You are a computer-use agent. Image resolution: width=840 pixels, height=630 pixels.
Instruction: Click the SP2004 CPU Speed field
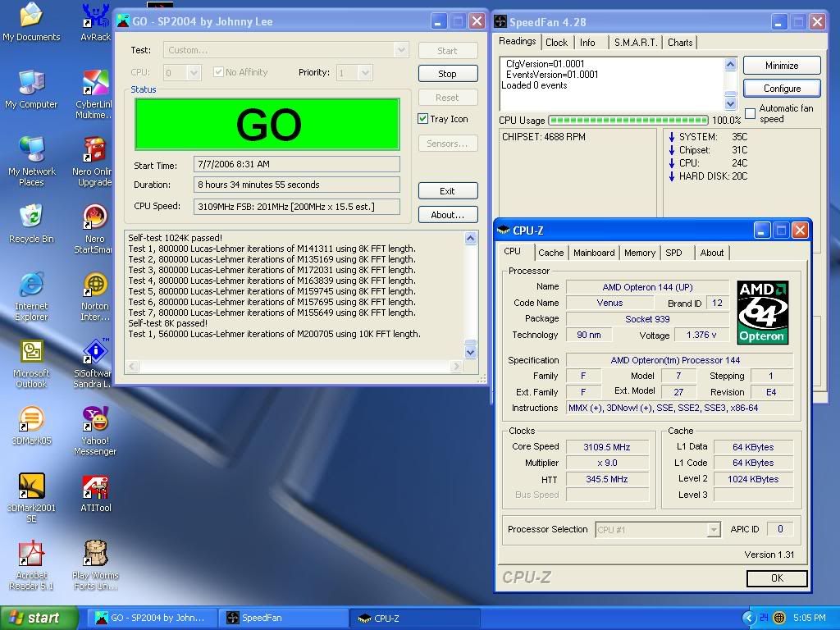[297, 206]
